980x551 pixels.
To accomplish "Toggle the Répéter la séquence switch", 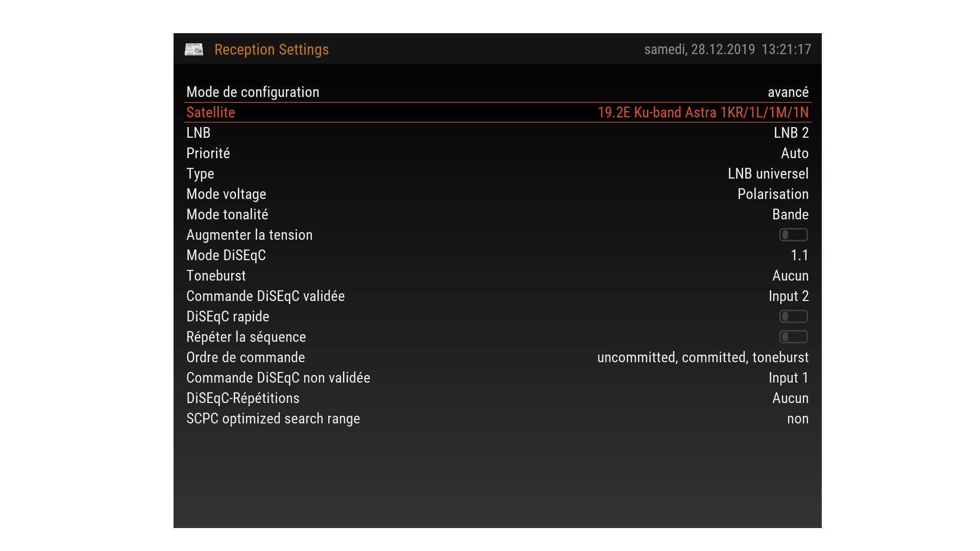I will pyautogui.click(x=793, y=337).
